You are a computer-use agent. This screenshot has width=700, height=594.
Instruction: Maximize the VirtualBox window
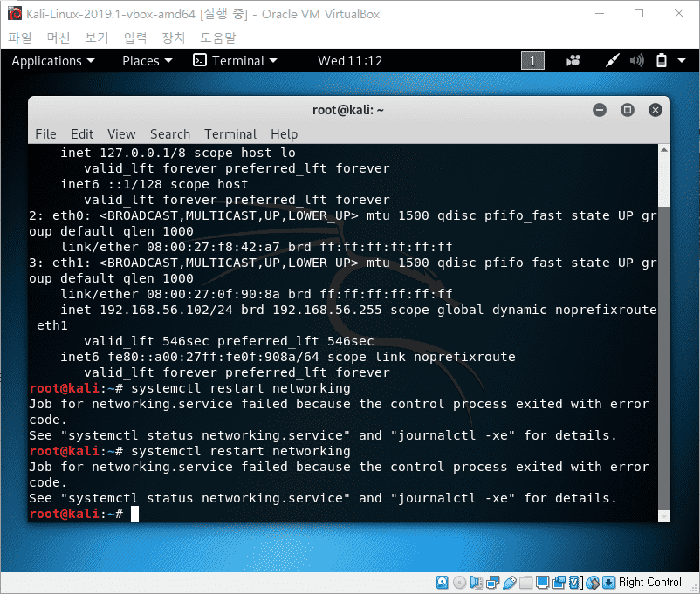(x=639, y=13)
